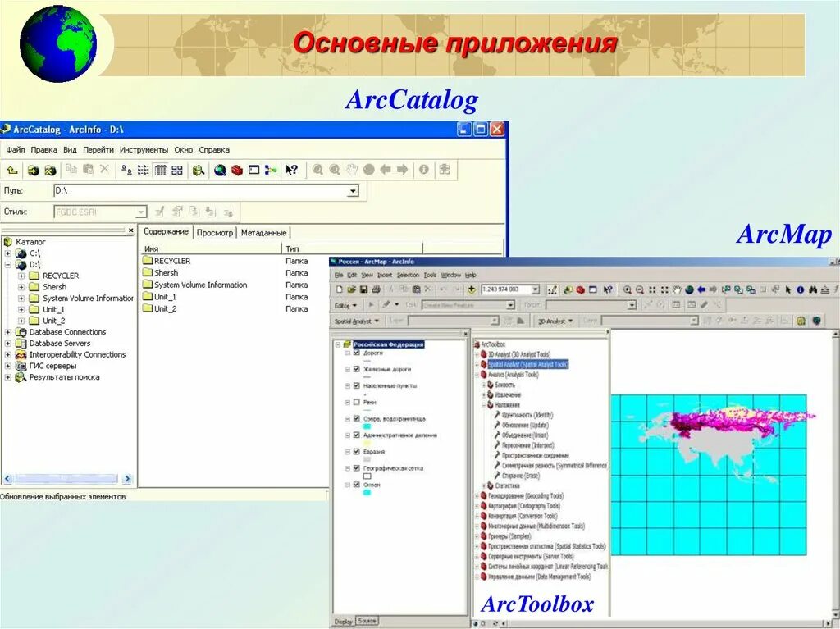The height and width of the screenshot is (629, 840).
Task: Switch ArcCatalog view to Details
Action: [160, 170]
